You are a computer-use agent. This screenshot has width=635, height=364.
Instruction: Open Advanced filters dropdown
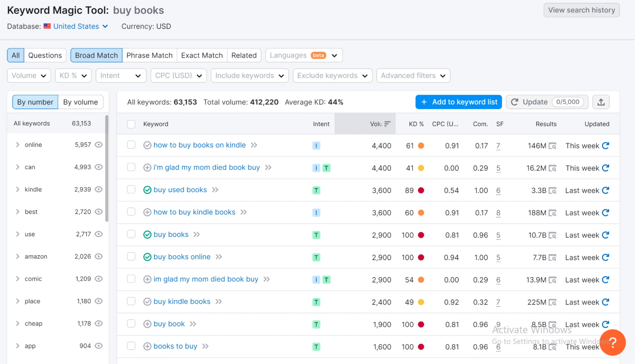click(413, 76)
